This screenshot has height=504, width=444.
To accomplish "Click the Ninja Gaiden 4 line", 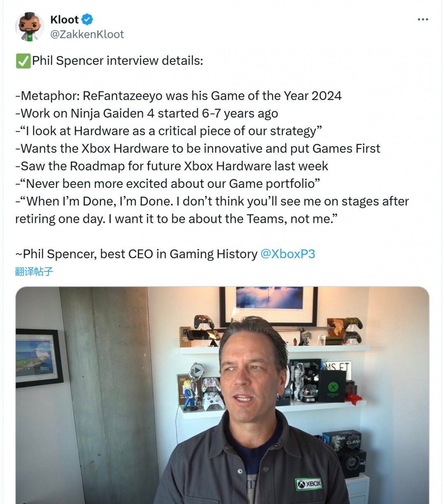I will (x=147, y=113).
